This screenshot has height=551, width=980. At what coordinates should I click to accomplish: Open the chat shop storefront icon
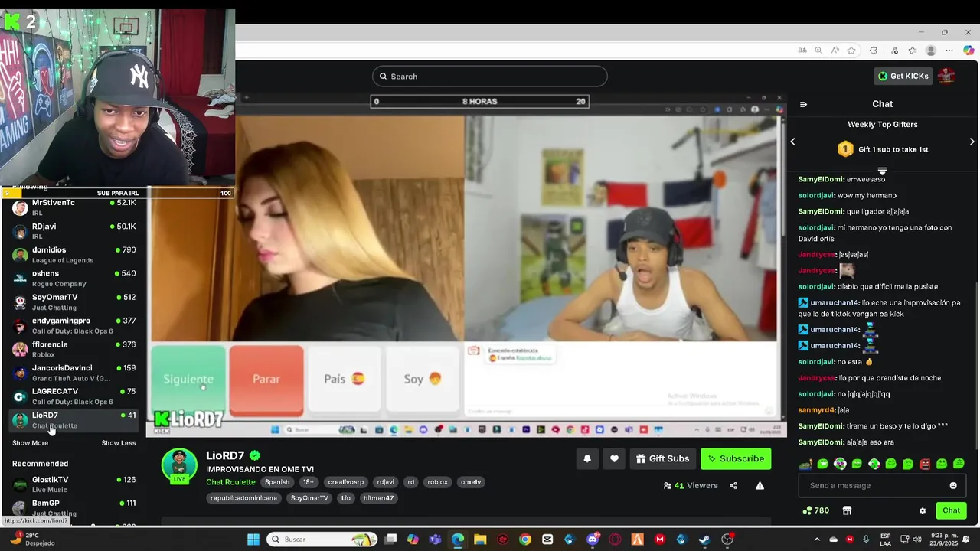pyautogui.click(x=847, y=510)
